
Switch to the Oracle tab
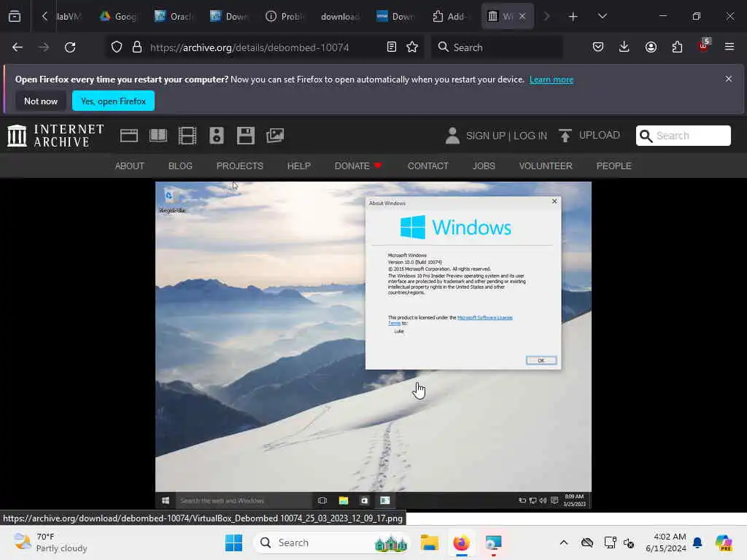(174, 17)
